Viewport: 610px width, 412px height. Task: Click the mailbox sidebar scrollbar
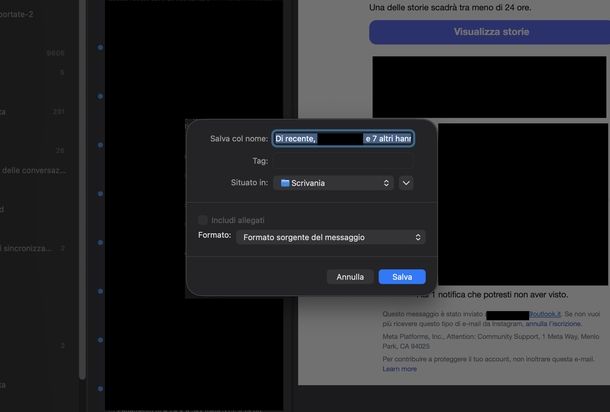point(82,189)
